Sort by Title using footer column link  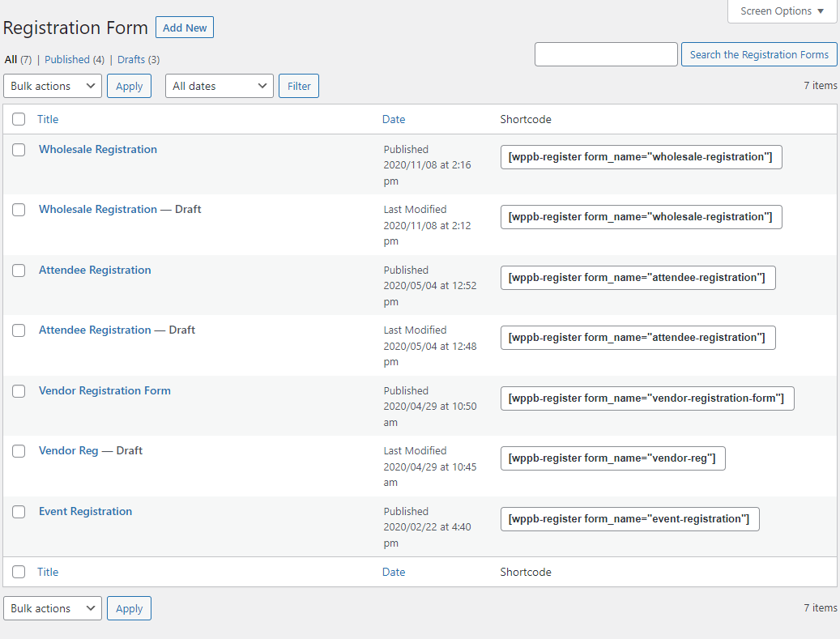click(x=48, y=572)
